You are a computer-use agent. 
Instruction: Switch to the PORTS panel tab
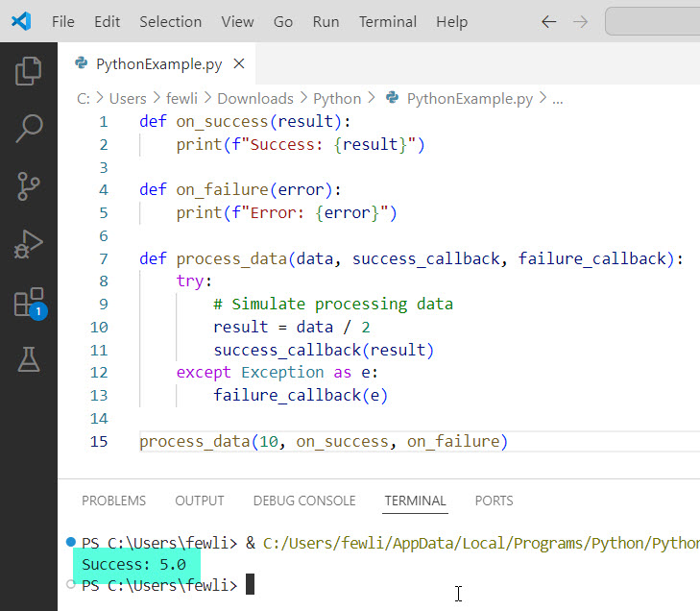494,501
